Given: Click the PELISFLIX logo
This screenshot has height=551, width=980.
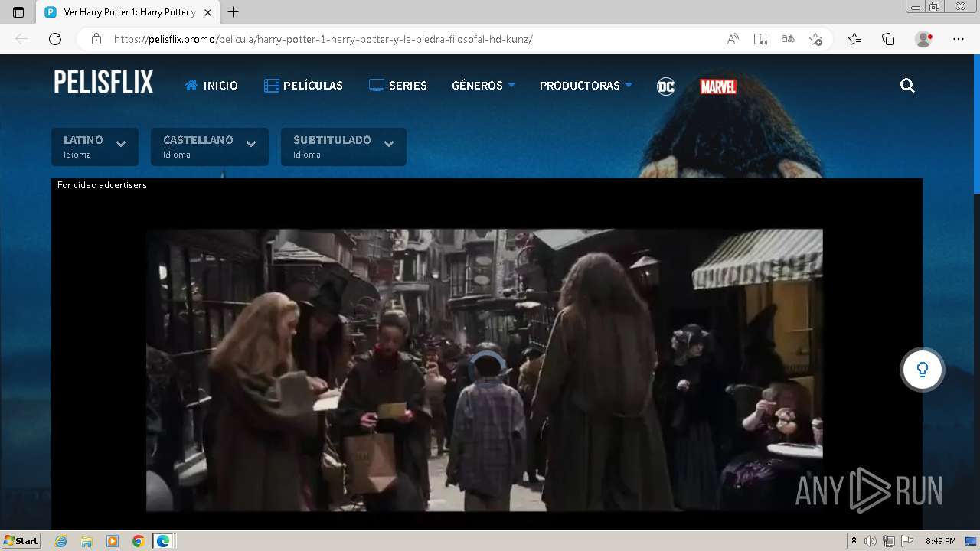Looking at the screenshot, I should (x=103, y=82).
